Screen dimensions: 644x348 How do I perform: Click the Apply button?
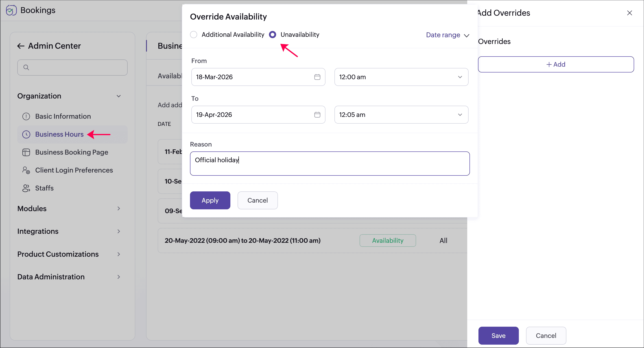point(210,200)
